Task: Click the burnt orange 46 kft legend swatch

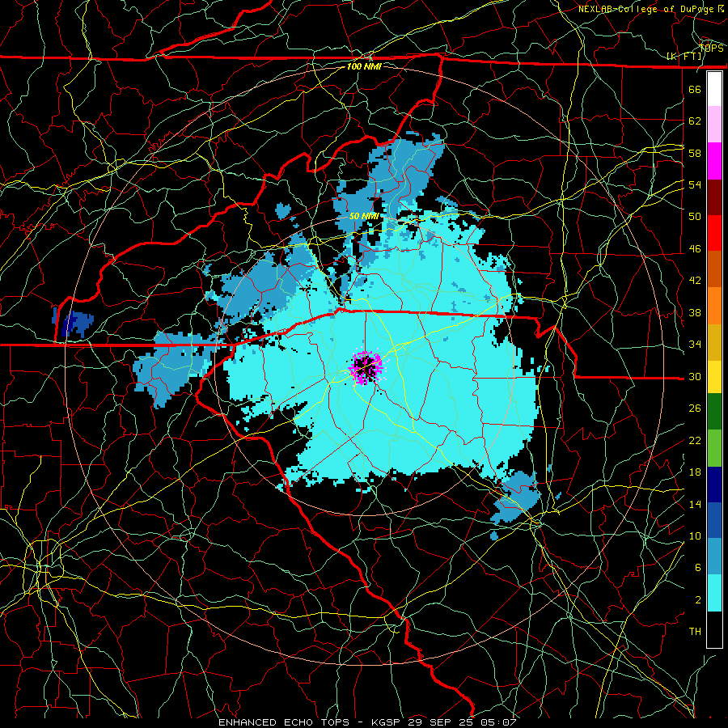Action: click(x=714, y=269)
